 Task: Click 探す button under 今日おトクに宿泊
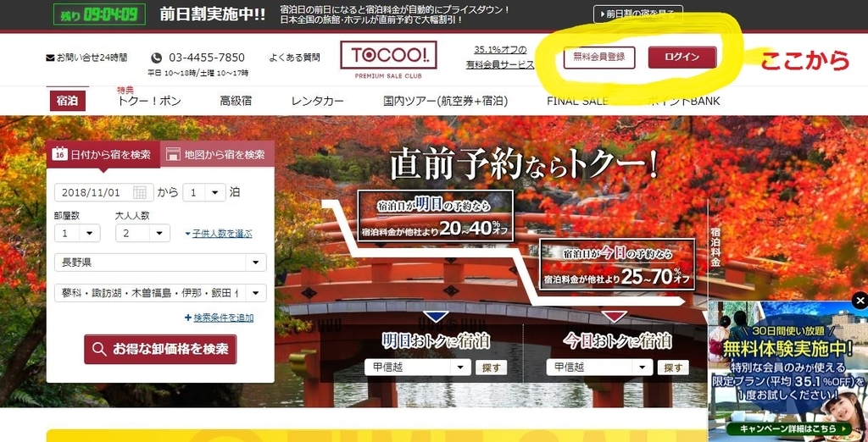pyautogui.click(x=673, y=367)
